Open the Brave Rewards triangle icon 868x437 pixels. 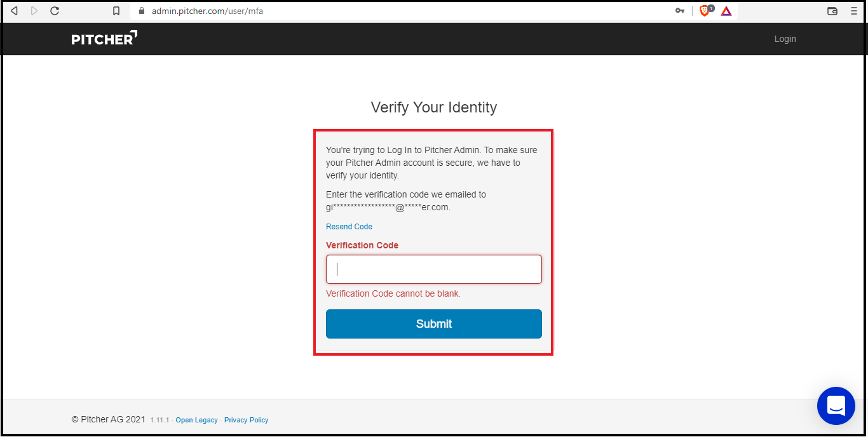726,11
